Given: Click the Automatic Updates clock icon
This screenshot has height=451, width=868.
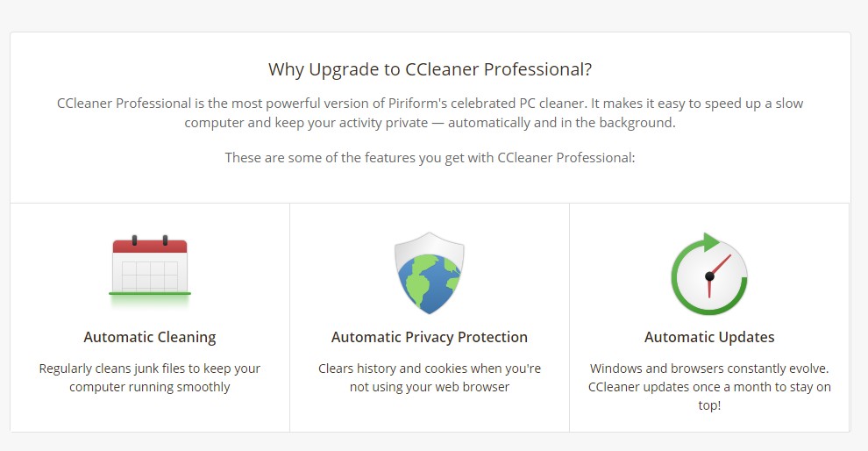Looking at the screenshot, I should 708,275.
